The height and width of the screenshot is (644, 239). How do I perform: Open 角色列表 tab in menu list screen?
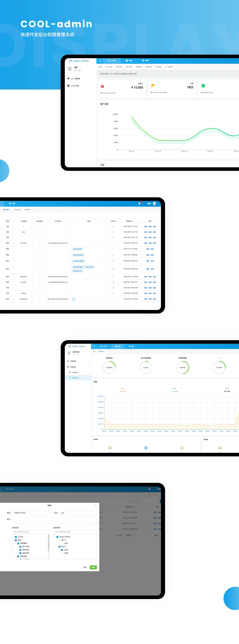click(x=18, y=210)
